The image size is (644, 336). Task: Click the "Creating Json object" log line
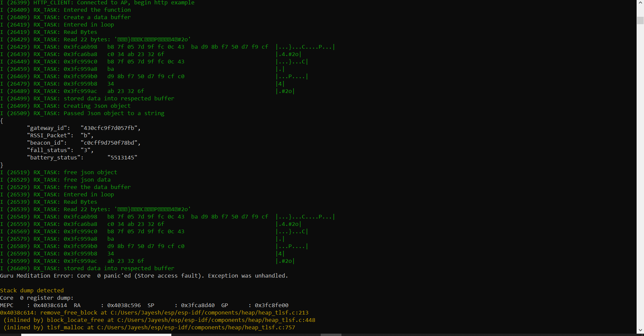65,106
